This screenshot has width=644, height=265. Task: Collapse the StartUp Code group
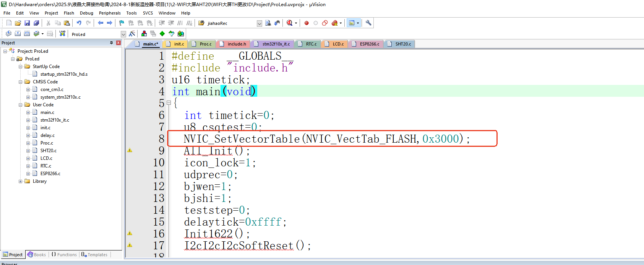[20, 67]
